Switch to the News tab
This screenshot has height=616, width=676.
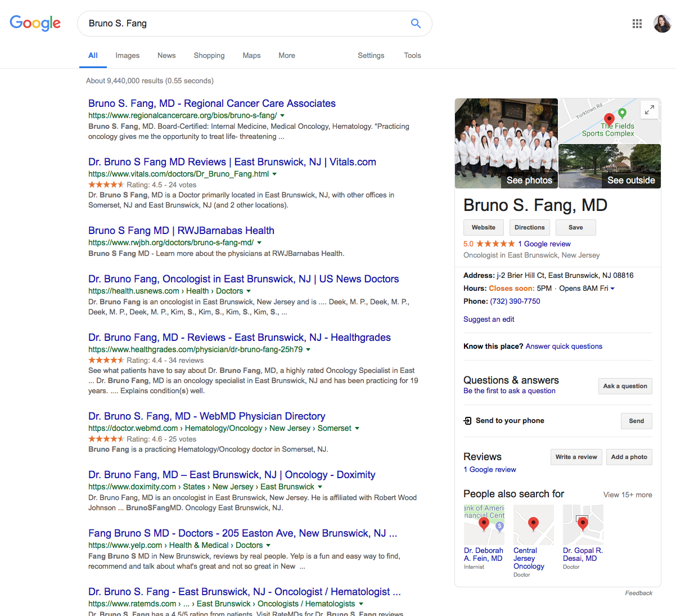(166, 55)
